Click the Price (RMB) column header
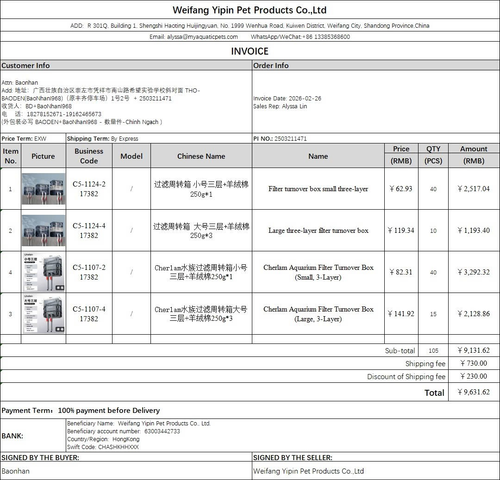The height and width of the screenshot is (480, 500). click(x=401, y=155)
